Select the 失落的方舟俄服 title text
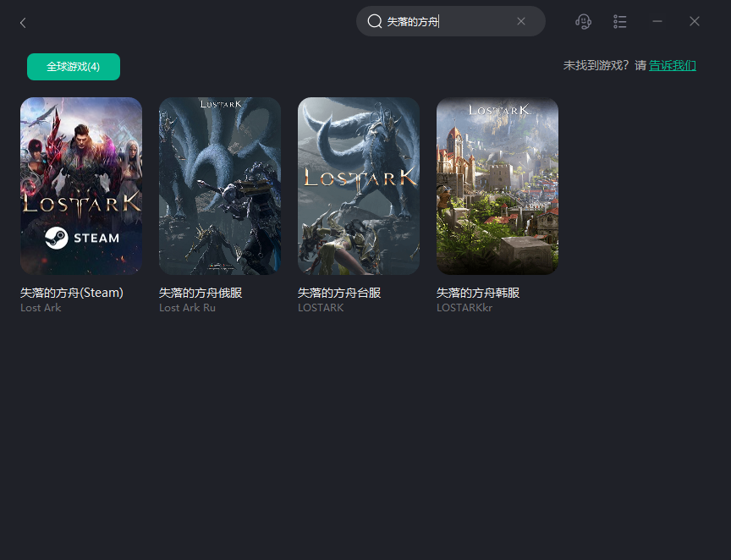The image size is (731, 560). coord(201,293)
